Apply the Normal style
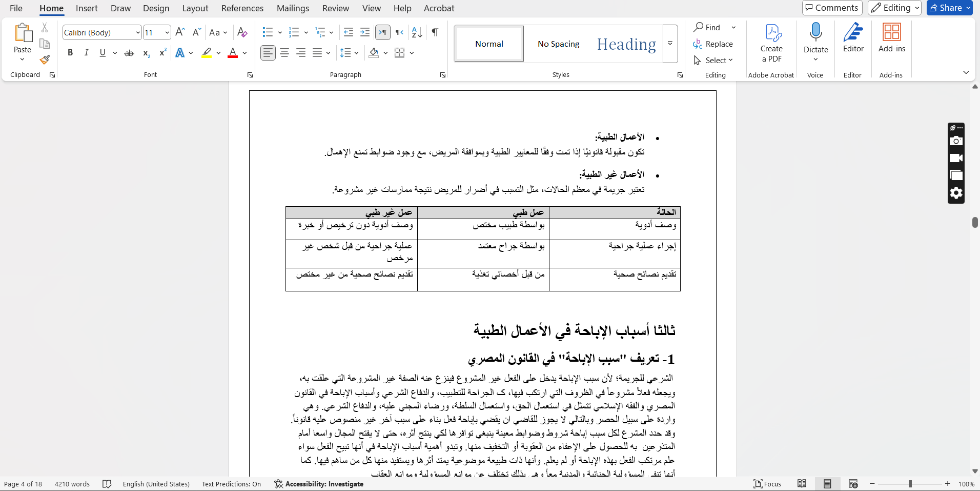The height and width of the screenshot is (491, 980). [x=489, y=44]
